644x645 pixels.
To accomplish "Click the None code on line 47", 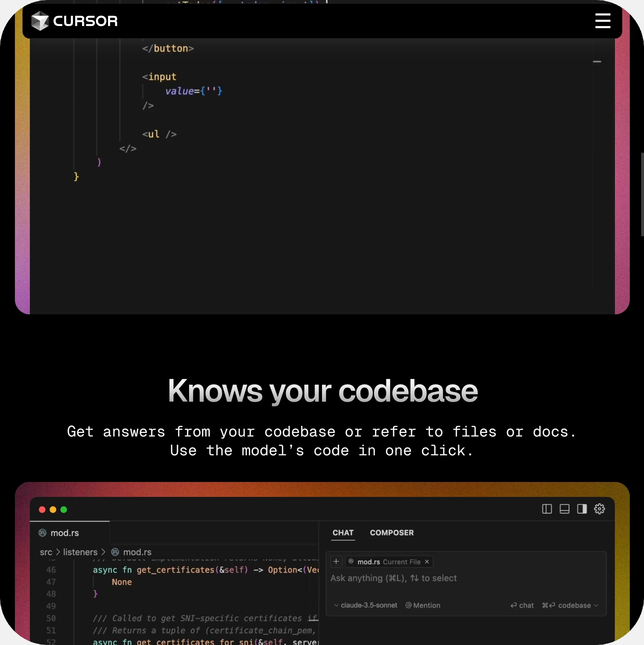I will coord(122,582).
